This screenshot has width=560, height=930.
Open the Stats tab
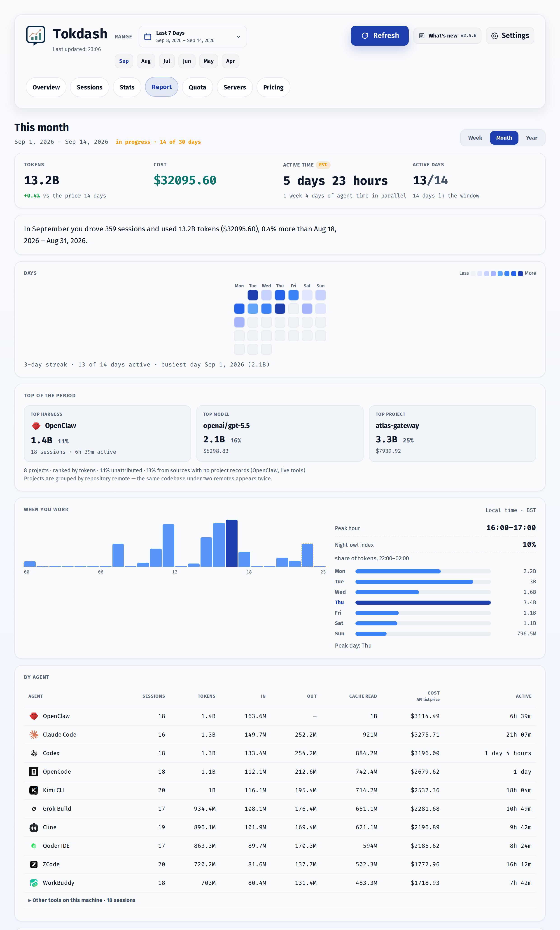(127, 87)
